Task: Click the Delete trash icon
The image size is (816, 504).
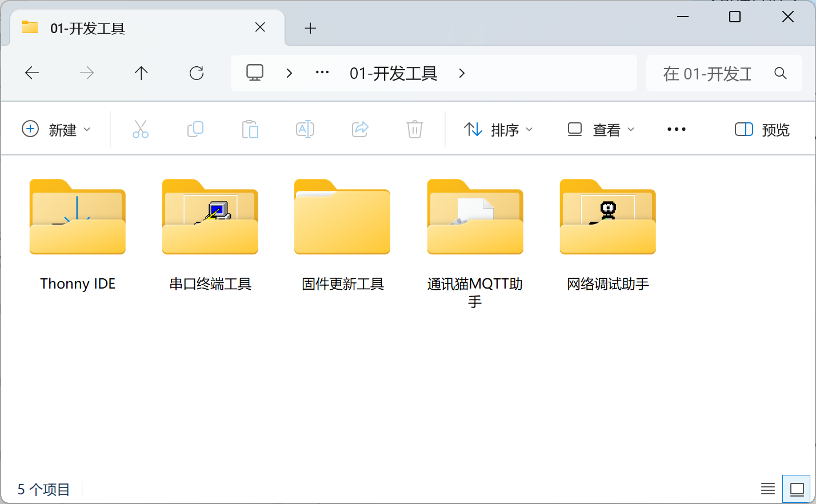Action: click(x=415, y=129)
